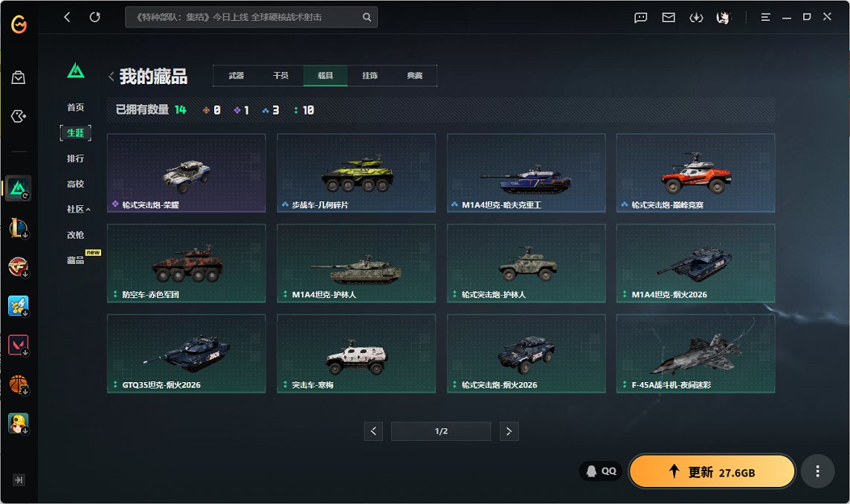Expand the 社区 sidebar menu
The image size is (850, 504).
[x=78, y=209]
